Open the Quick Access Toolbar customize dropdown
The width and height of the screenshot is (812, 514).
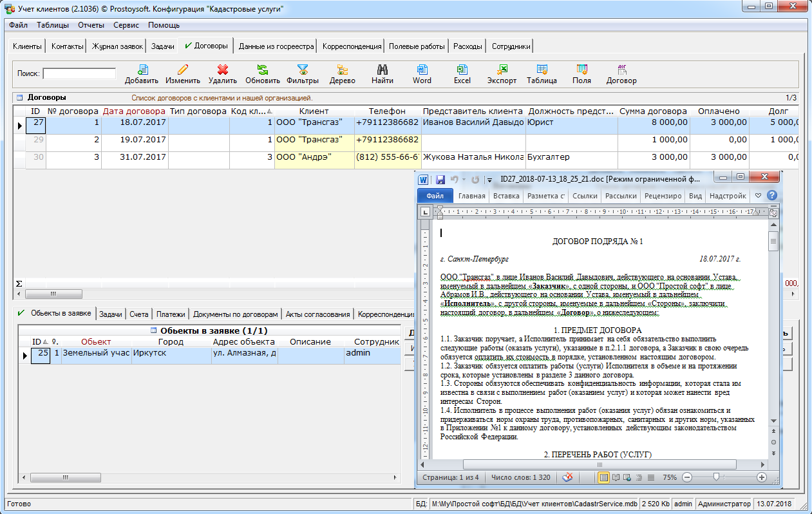tap(489, 180)
